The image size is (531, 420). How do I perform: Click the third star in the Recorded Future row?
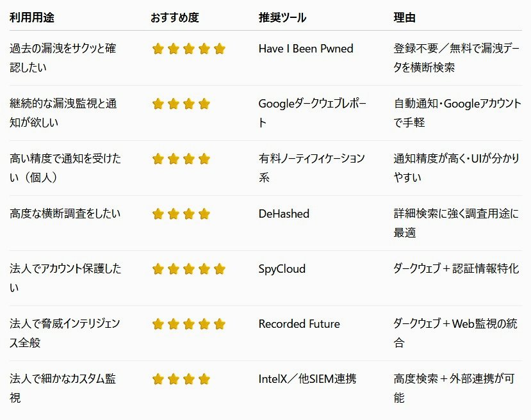(x=189, y=324)
